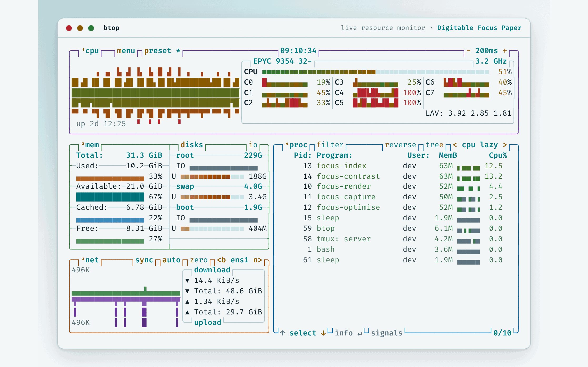
Task: Click the 09:10:34 clock
Action: 298,51
